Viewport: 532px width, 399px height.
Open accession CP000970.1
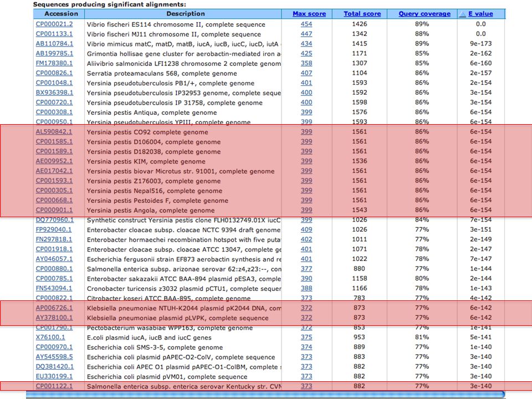pos(54,347)
